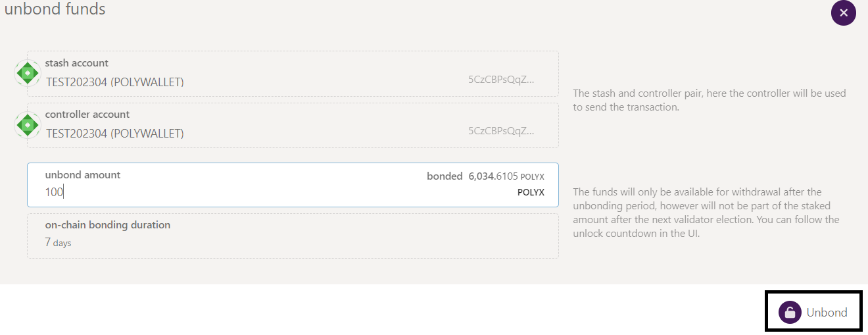Click the controller account identicon
The height and width of the screenshot is (335, 868).
[27, 124]
